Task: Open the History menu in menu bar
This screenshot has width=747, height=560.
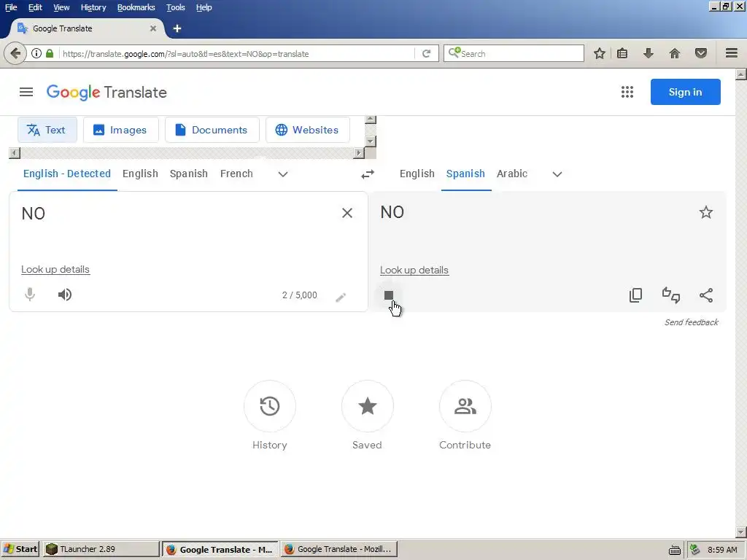Action: [x=93, y=7]
